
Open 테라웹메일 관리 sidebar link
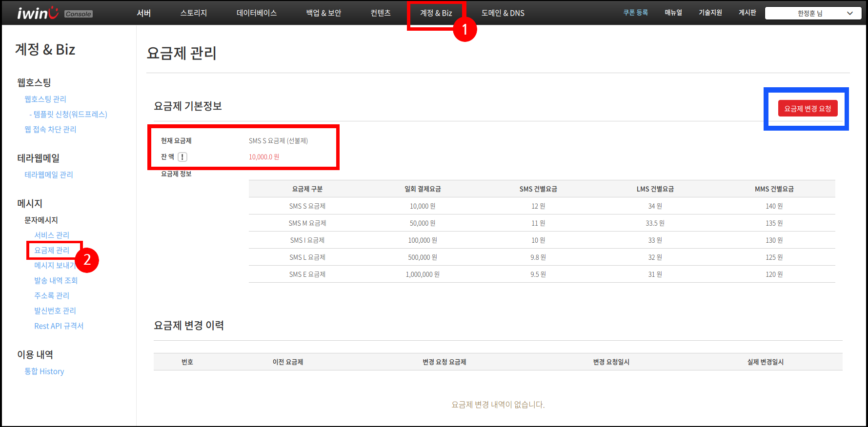pyautogui.click(x=49, y=175)
